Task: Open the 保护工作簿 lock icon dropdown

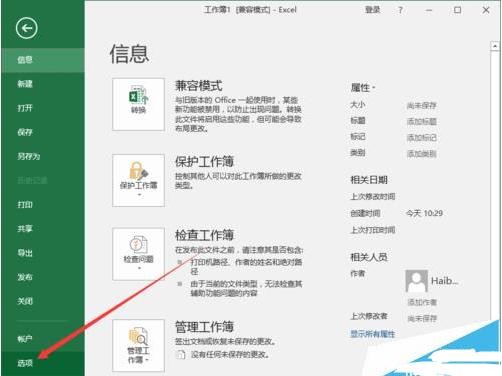Action: click(138, 180)
